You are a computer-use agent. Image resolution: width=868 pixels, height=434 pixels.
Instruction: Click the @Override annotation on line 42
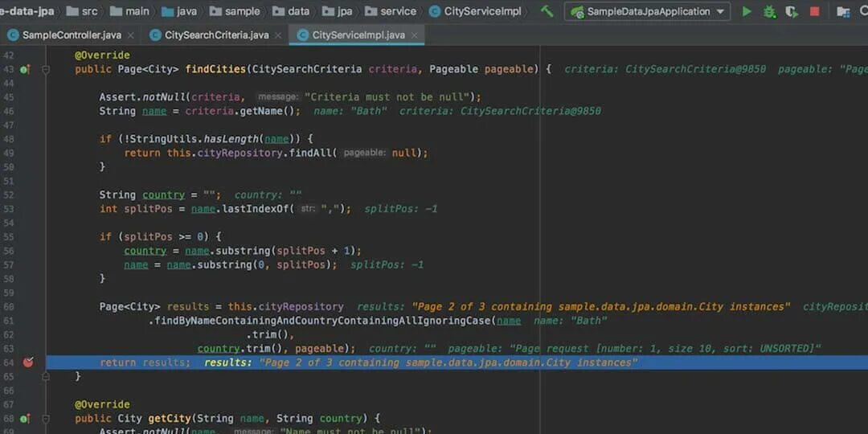(x=102, y=55)
